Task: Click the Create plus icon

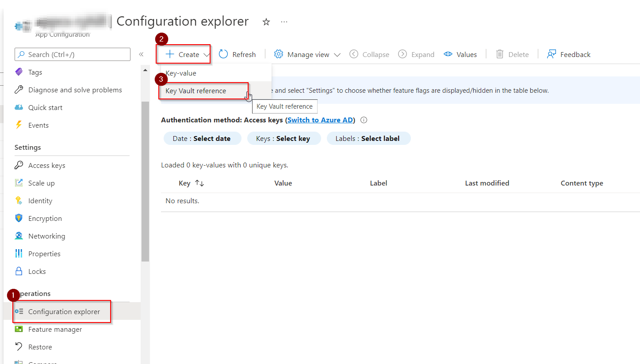Action: pyautogui.click(x=170, y=54)
